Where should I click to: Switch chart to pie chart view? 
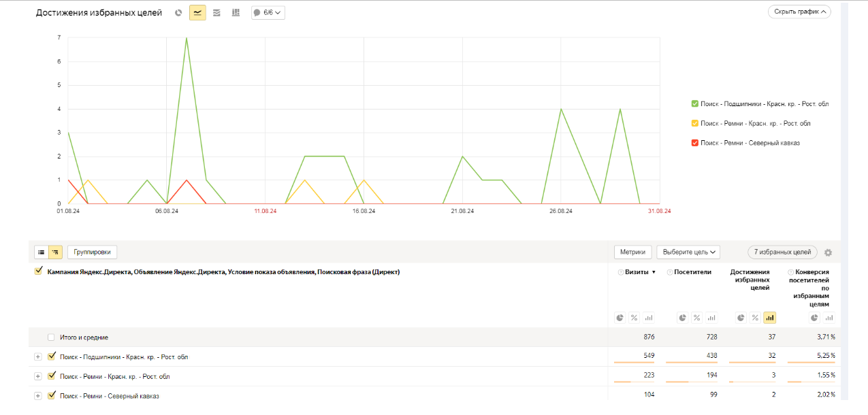point(178,12)
